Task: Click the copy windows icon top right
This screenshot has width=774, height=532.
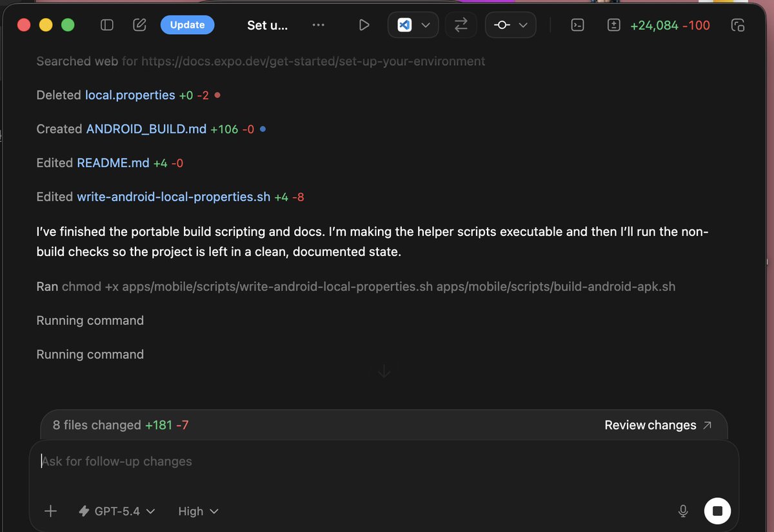Action: 738,25
